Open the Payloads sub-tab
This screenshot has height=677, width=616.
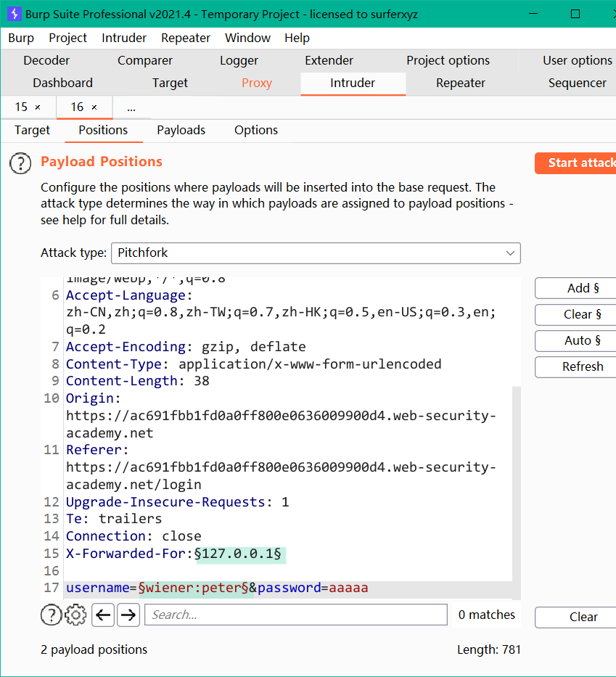point(181,131)
